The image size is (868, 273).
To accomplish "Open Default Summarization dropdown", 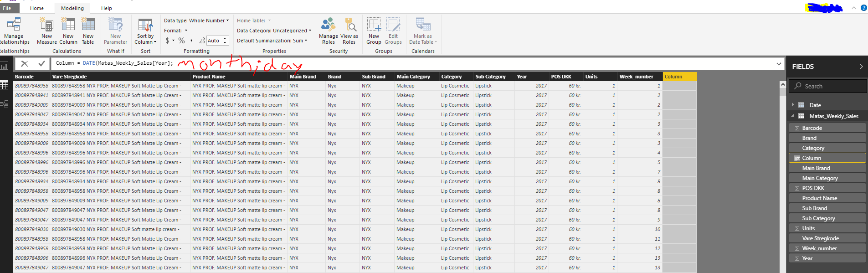I will coord(272,41).
